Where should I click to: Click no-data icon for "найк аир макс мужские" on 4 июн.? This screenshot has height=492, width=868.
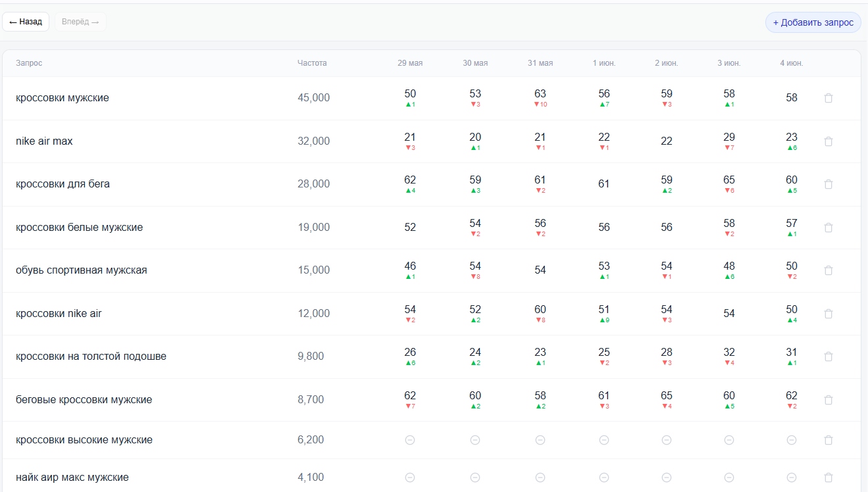[792, 478]
